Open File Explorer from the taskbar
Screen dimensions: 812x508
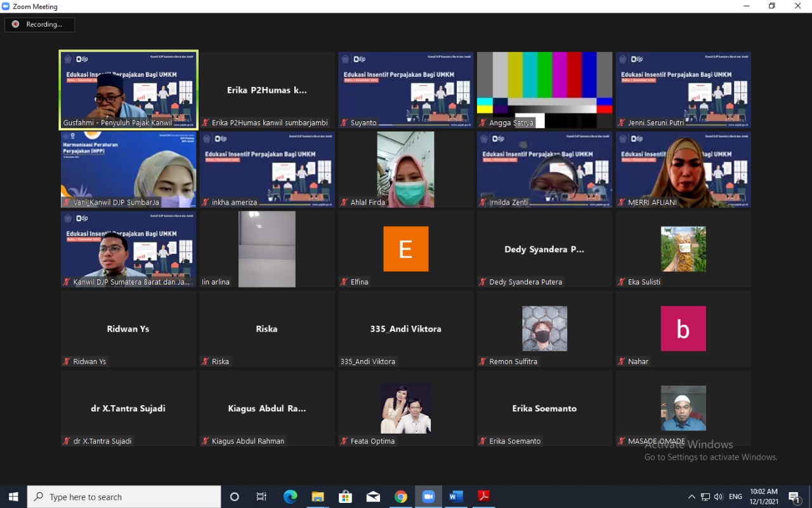pyautogui.click(x=318, y=497)
